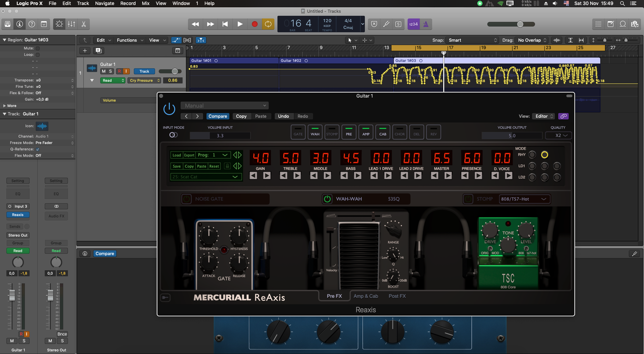This screenshot has height=354, width=644.
Task: Open the Tuner icon
Action: (386, 24)
